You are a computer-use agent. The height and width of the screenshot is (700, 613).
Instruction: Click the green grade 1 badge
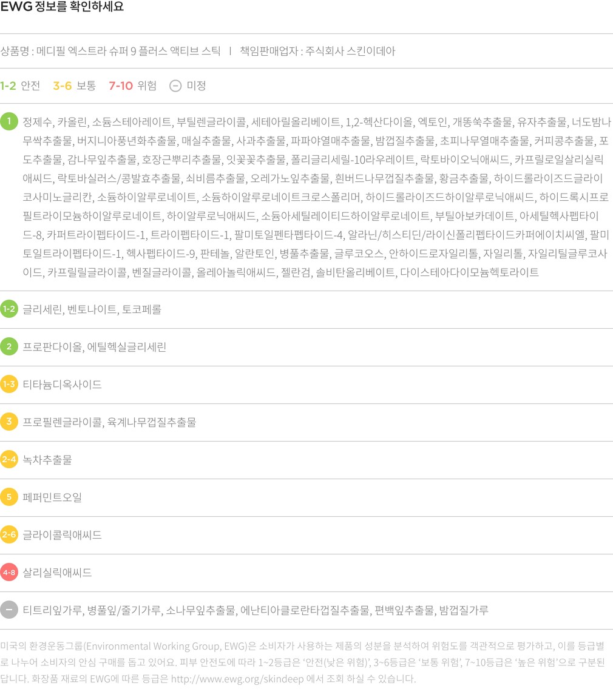point(9,121)
